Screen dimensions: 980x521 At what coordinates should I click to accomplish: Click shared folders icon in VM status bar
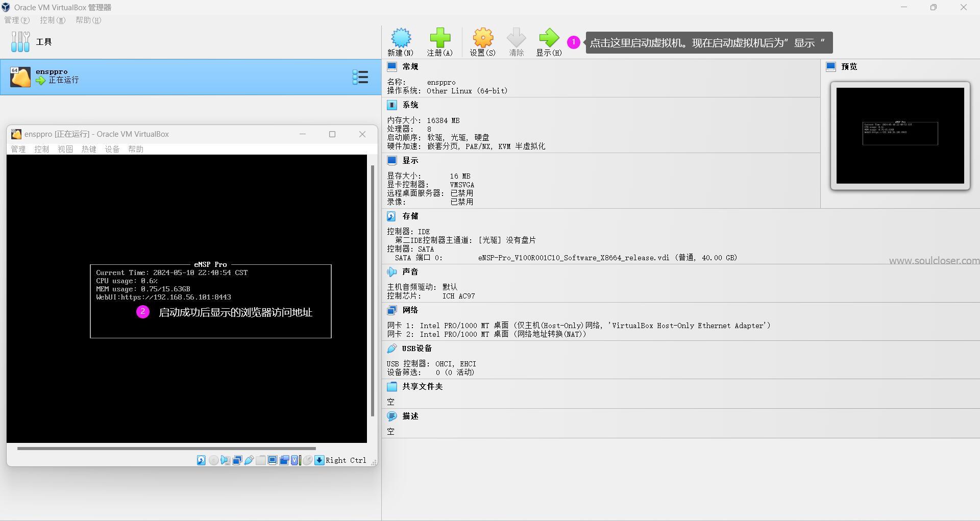tap(261, 460)
